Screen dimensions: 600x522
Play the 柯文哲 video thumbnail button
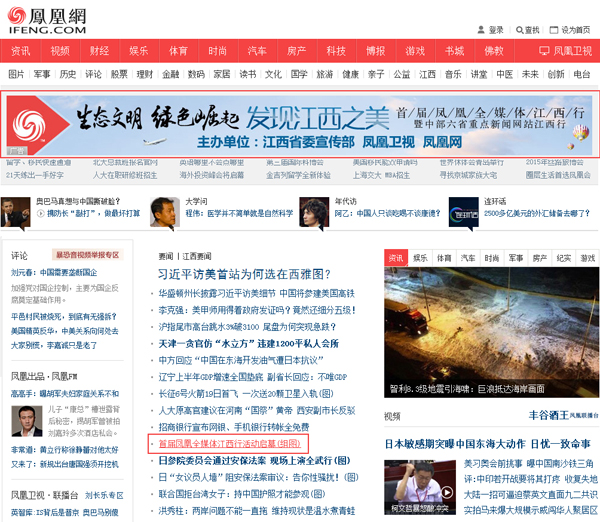coord(447,492)
